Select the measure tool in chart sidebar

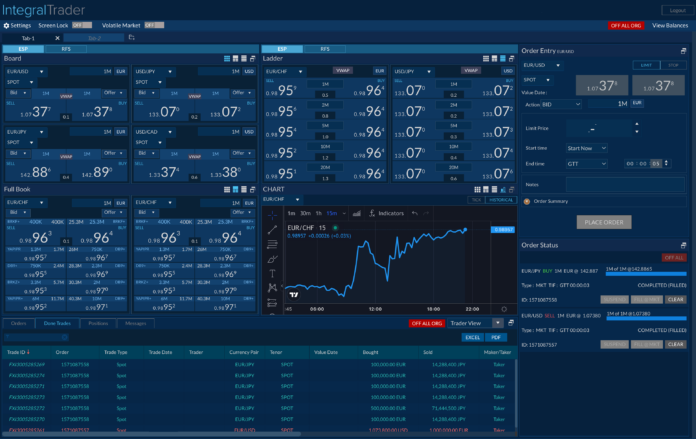coord(272,303)
